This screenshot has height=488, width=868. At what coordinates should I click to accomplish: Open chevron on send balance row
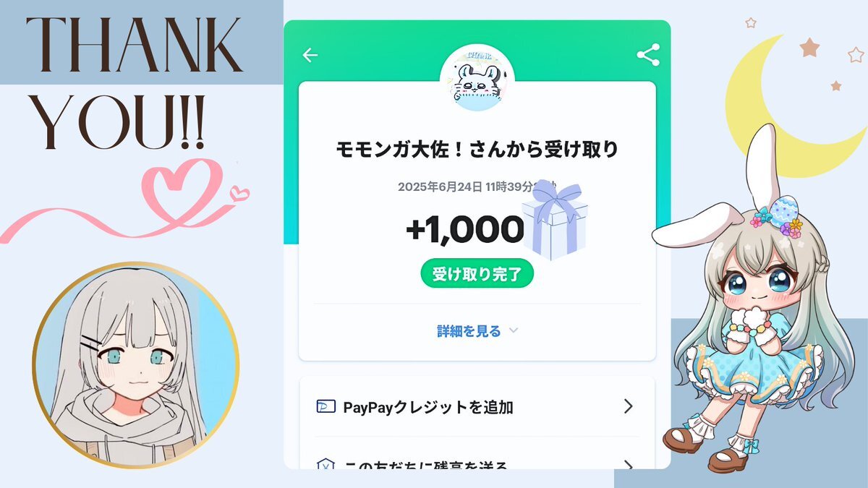[x=628, y=464]
